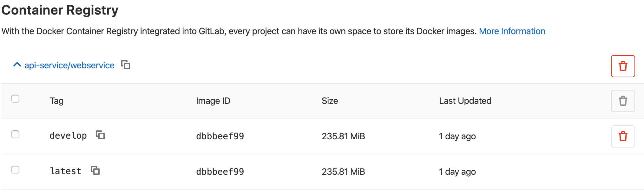The width and height of the screenshot is (644, 195).
Task: Select the latest tag checkbox
Action: tap(15, 170)
